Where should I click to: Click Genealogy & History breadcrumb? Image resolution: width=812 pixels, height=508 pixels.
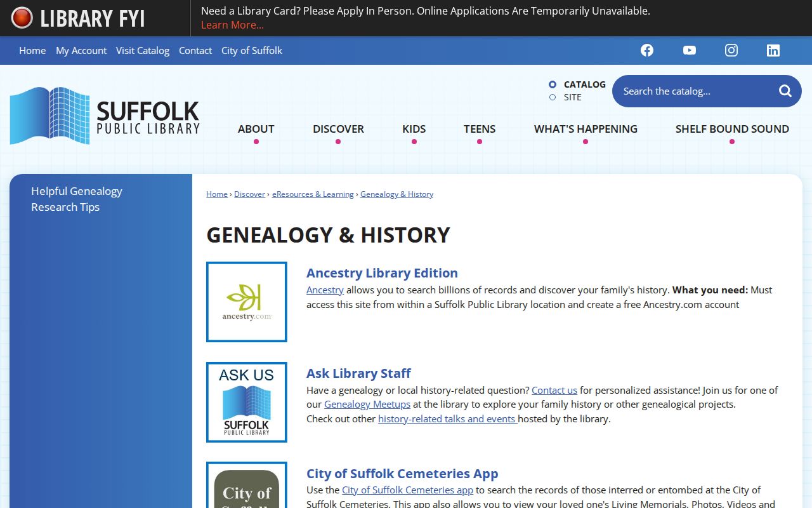click(396, 194)
